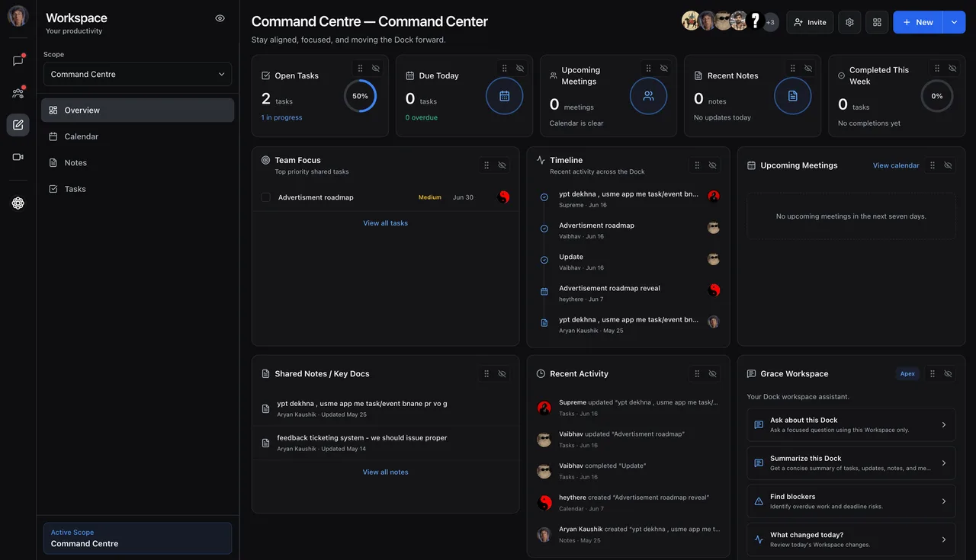Open the video calls icon in left rail
The width and height of the screenshot is (976, 560).
[18, 157]
